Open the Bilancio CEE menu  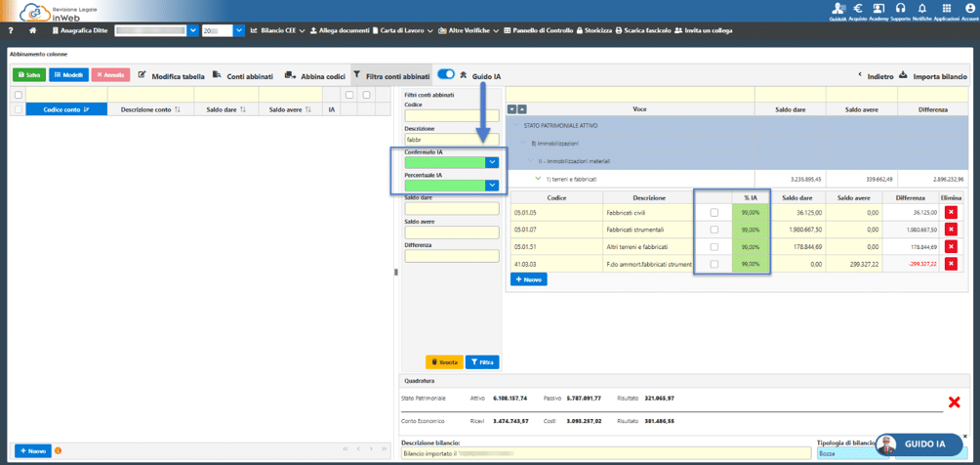pos(277,30)
